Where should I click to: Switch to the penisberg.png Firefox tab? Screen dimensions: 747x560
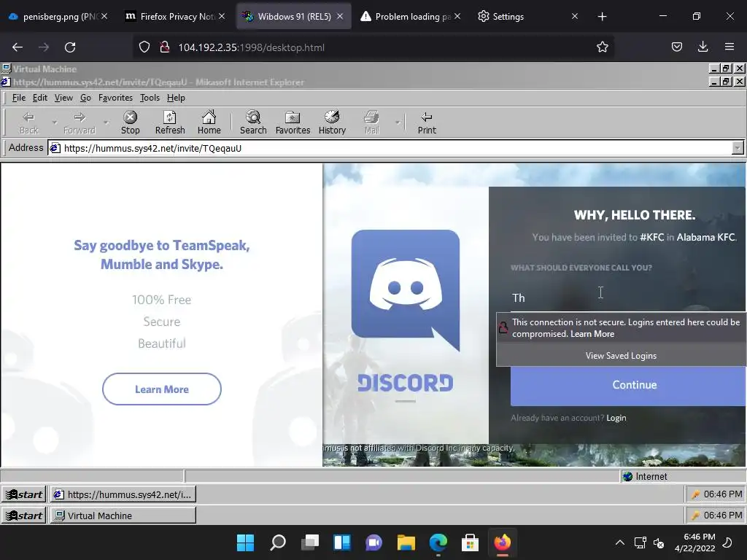58,16
